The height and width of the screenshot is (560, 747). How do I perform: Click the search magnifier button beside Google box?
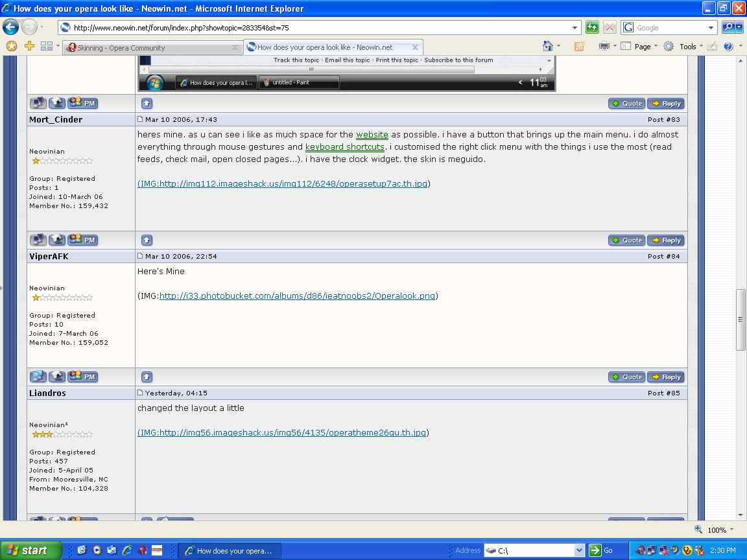click(x=728, y=27)
